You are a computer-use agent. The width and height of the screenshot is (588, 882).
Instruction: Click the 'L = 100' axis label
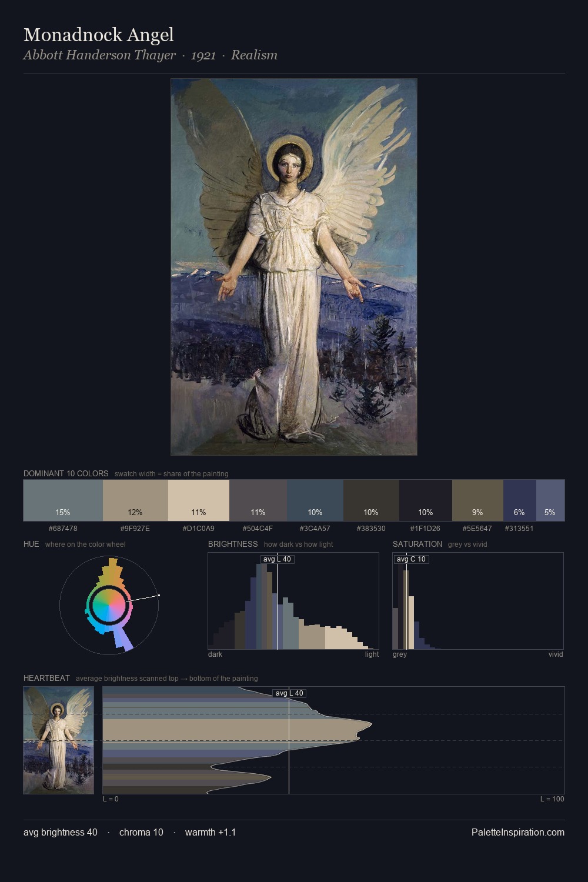click(552, 799)
